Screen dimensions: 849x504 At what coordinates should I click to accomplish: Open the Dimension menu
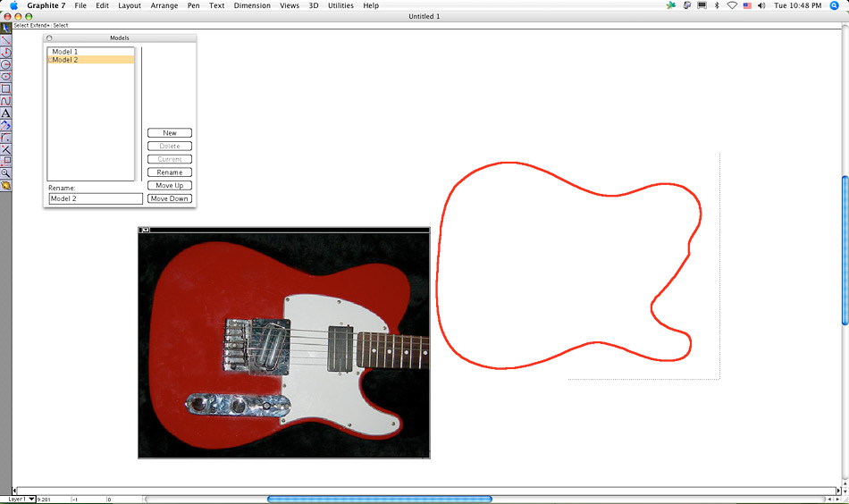[252, 5]
